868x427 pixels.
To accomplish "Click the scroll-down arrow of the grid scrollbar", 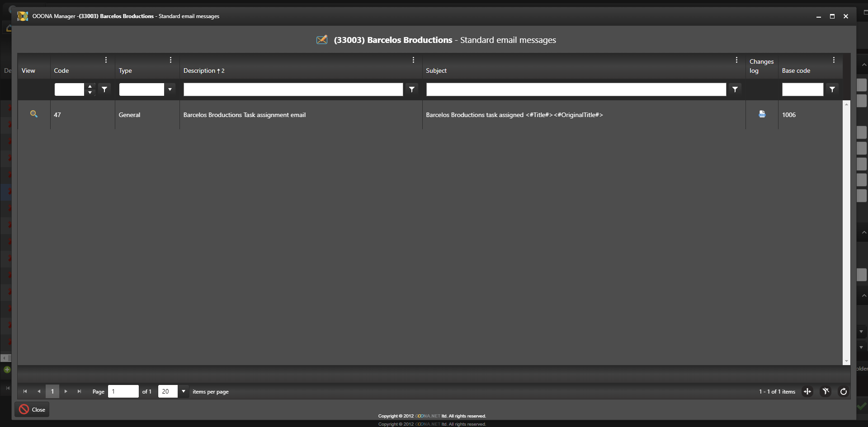I will coord(846,361).
